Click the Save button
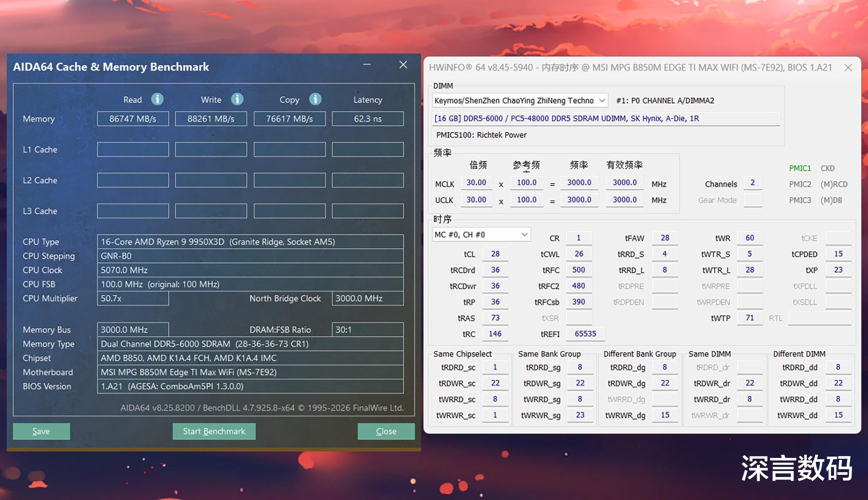 (41, 431)
